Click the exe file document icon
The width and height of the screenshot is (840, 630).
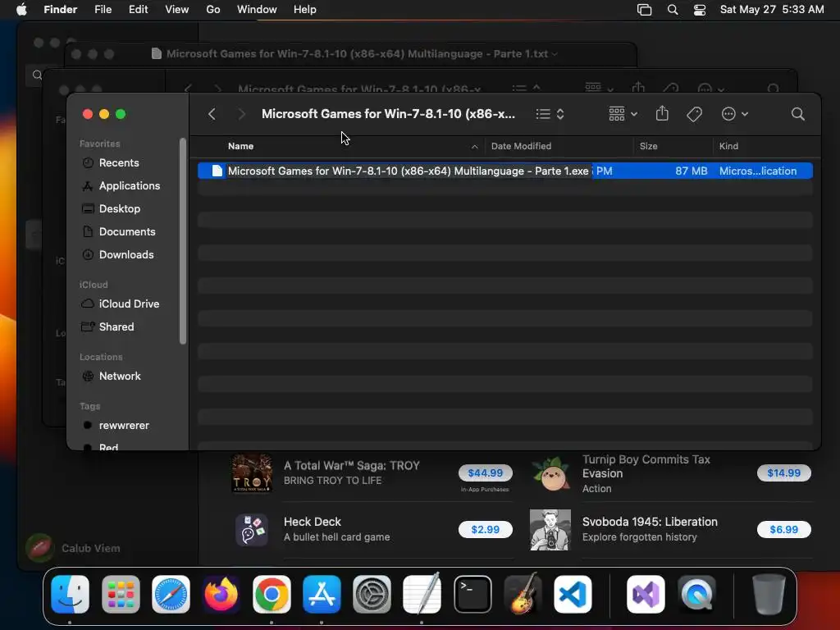pyautogui.click(x=217, y=171)
